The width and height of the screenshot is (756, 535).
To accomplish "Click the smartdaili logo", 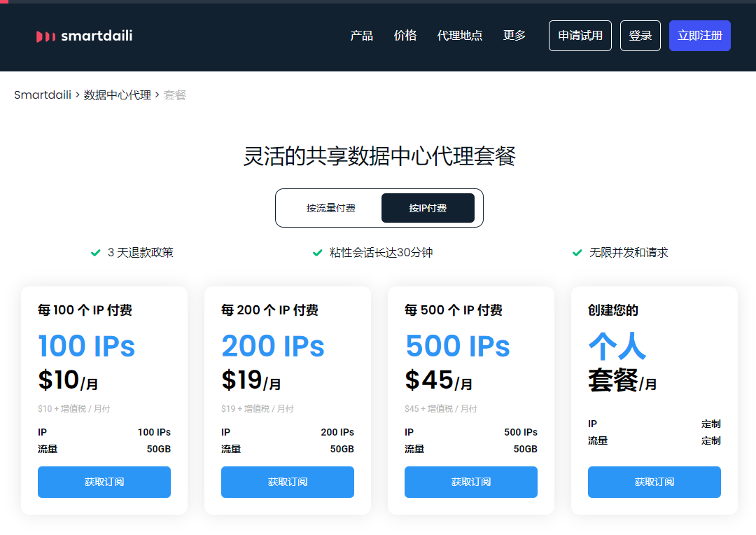I will tap(85, 36).
